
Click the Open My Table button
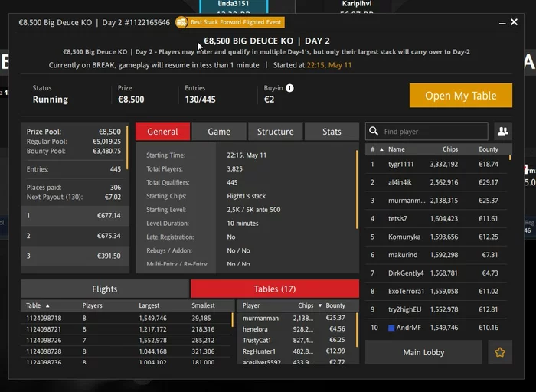[461, 96]
